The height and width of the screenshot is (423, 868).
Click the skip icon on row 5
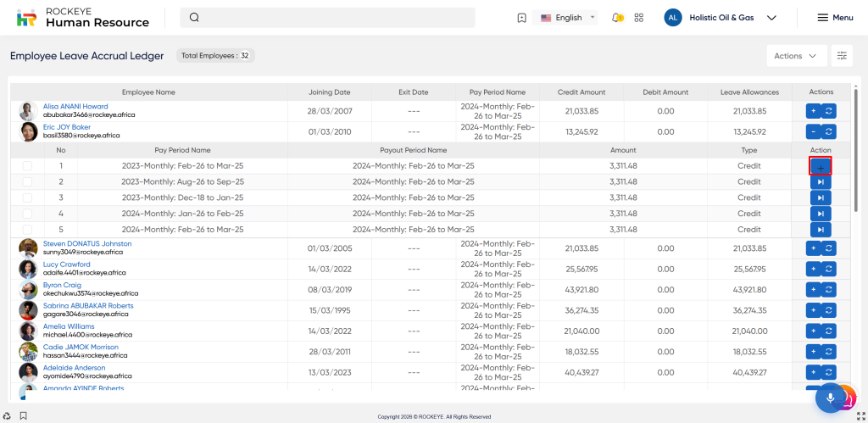(x=821, y=230)
